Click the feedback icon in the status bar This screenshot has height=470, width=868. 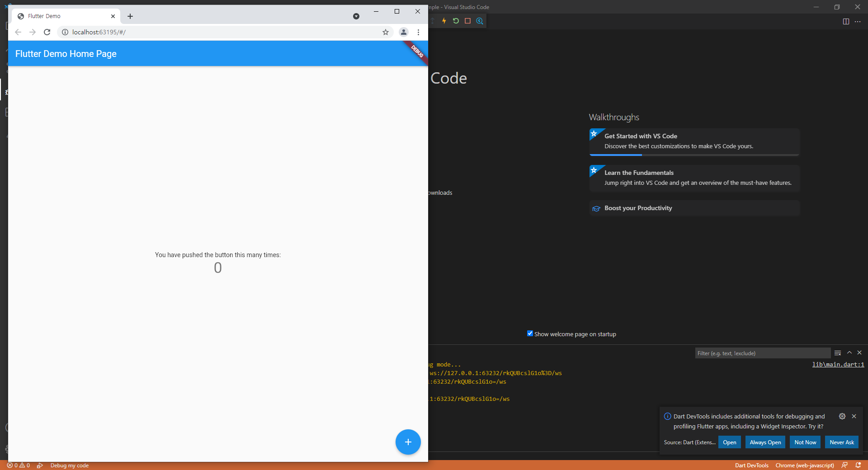[x=844, y=465]
